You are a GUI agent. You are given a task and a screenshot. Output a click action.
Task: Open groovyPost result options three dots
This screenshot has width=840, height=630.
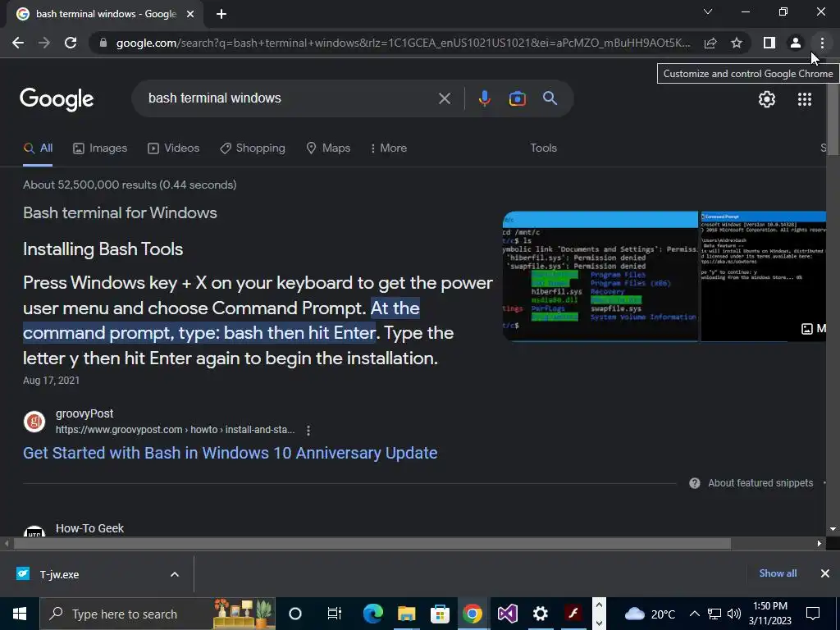pyautogui.click(x=308, y=430)
